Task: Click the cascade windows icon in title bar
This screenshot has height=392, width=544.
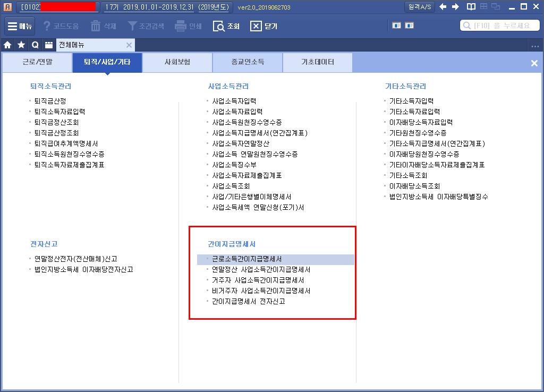Action: click(496, 6)
